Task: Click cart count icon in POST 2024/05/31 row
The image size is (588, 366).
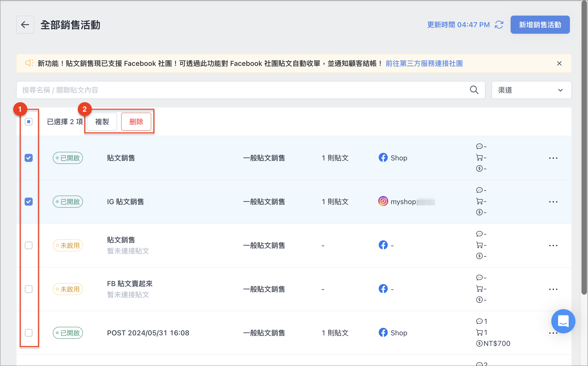Action: (x=479, y=332)
